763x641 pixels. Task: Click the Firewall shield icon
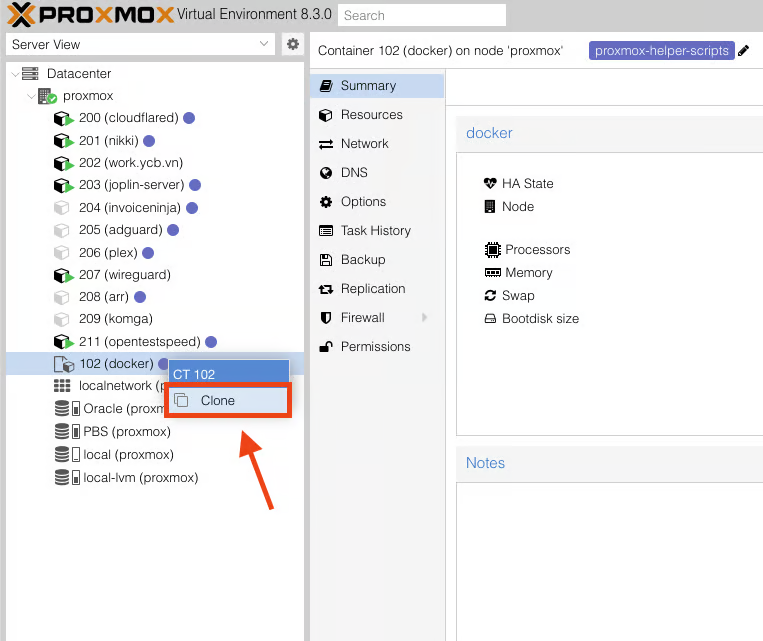coord(326,318)
